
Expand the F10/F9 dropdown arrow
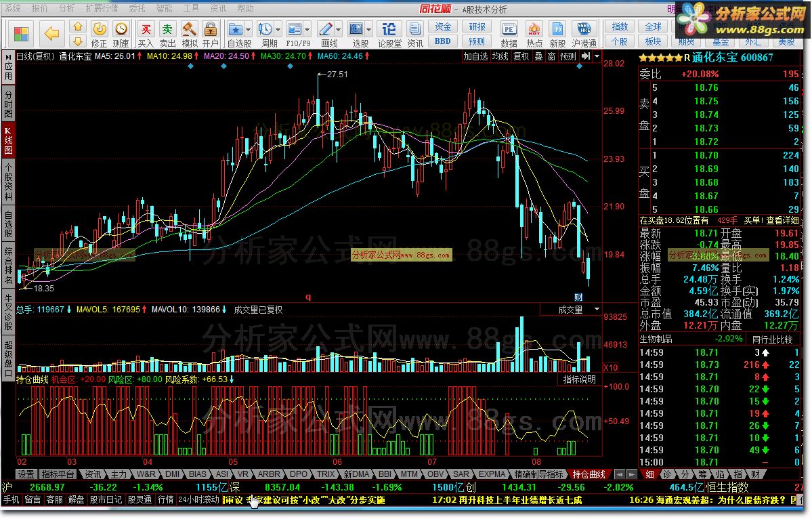point(307,30)
